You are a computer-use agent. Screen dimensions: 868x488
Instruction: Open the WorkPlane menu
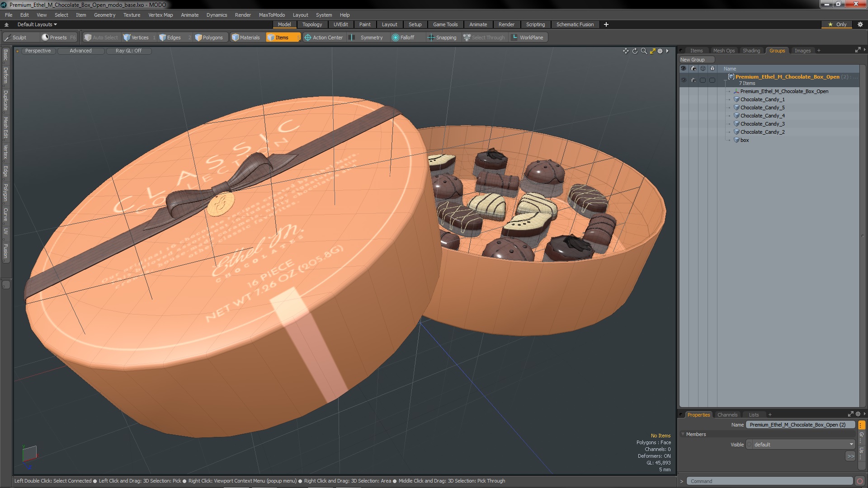(528, 38)
